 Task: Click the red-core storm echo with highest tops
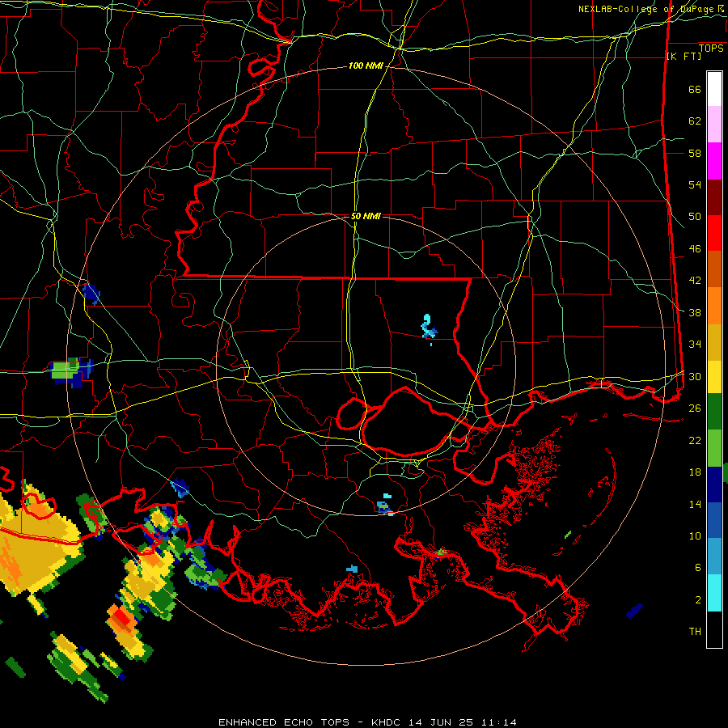click(x=122, y=618)
